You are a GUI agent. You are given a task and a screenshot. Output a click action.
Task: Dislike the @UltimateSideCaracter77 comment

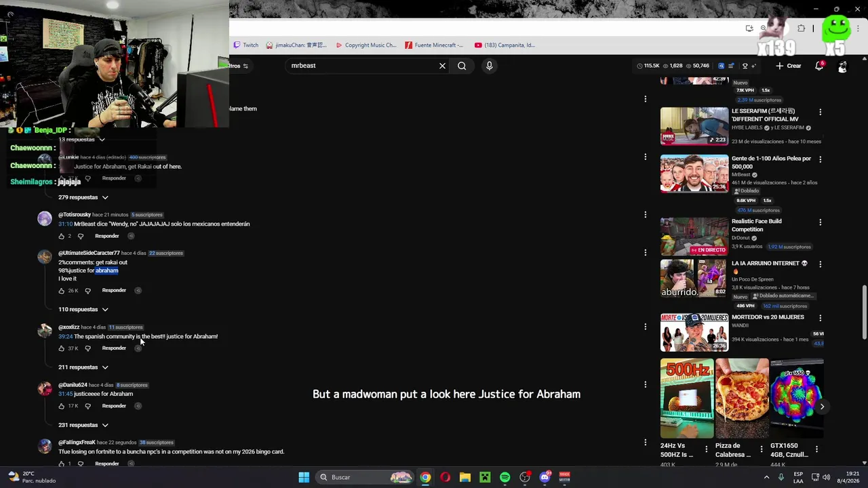pos(87,291)
